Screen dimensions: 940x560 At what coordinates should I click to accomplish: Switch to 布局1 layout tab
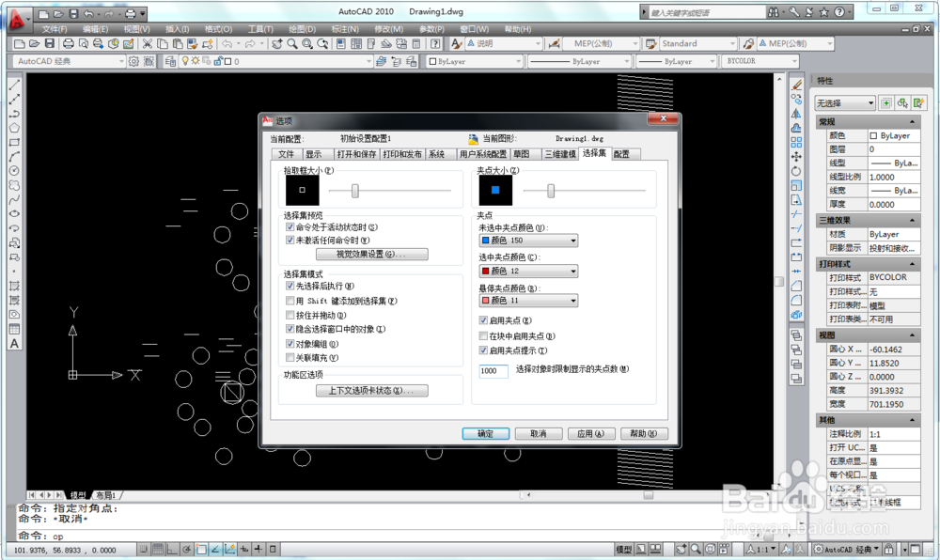click(107, 495)
